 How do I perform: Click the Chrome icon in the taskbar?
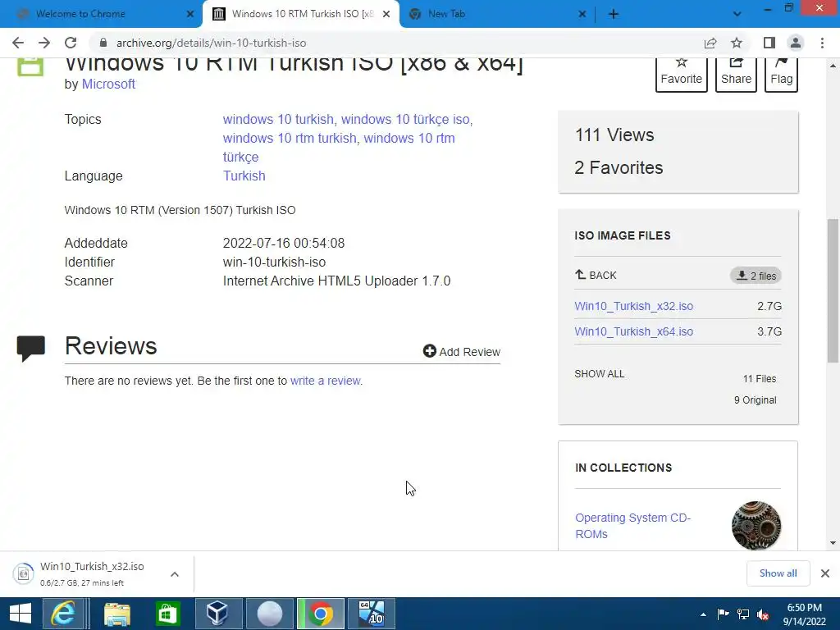click(x=321, y=614)
